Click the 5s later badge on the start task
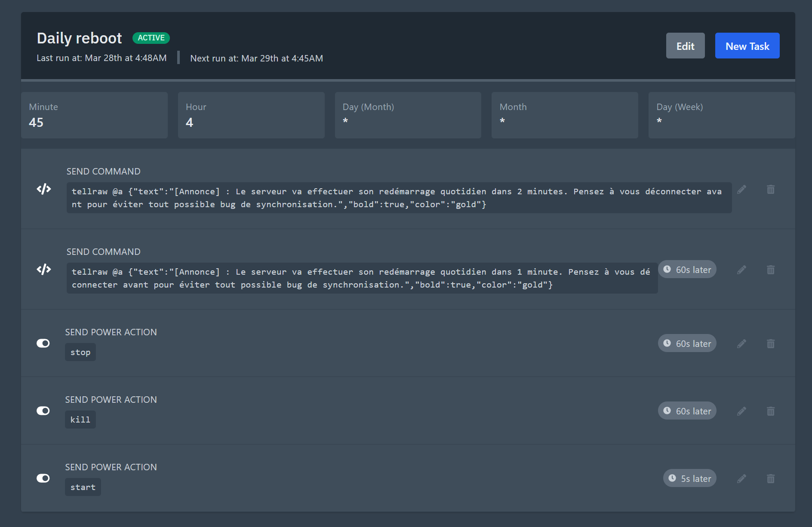 point(690,478)
